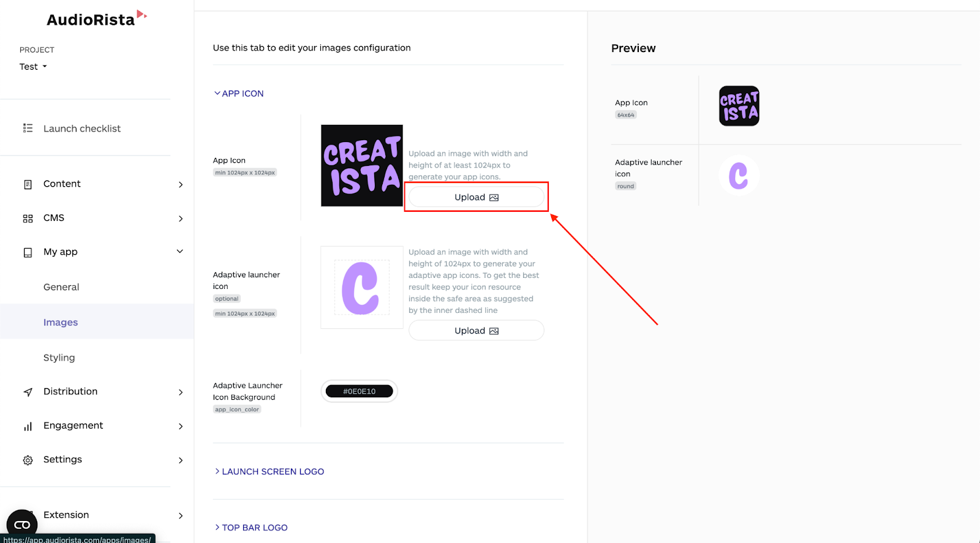The width and height of the screenshot is (980, 543).
Task: Click the CMS grid icon
Action: [x=28, y=219]
